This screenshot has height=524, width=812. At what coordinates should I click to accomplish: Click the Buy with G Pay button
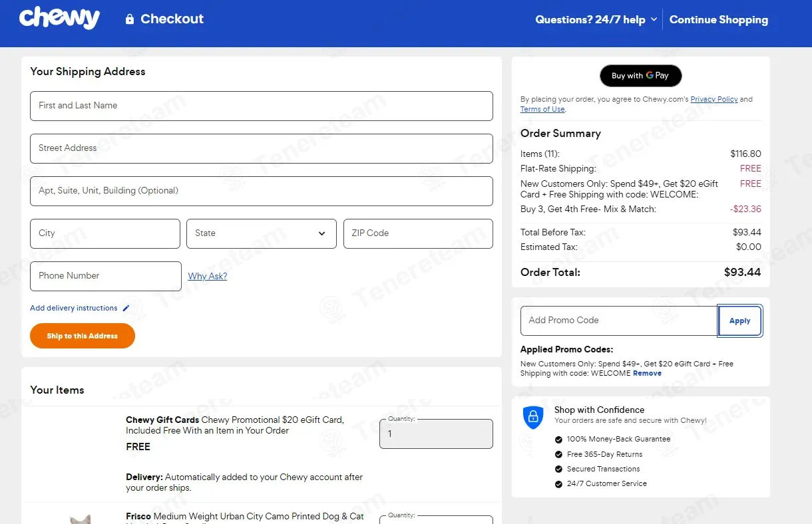point(641,75)
